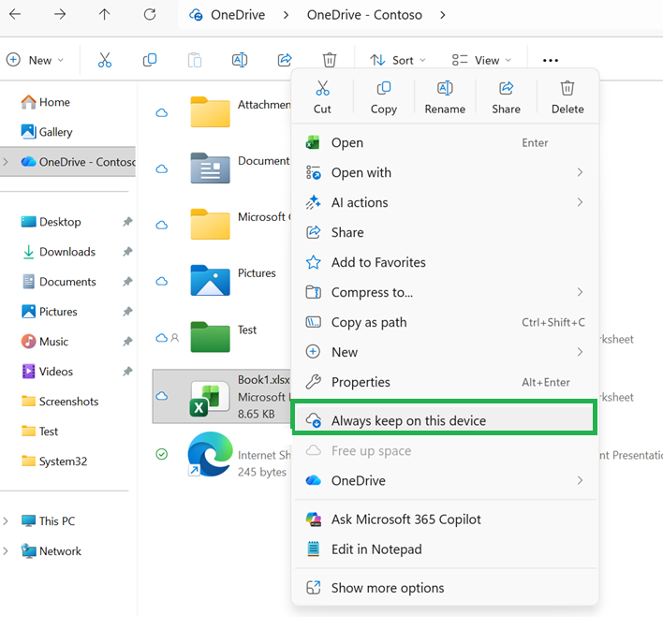Click the green synced checkmark status icon
663x644 pixels.
click(x=161, y=454)
